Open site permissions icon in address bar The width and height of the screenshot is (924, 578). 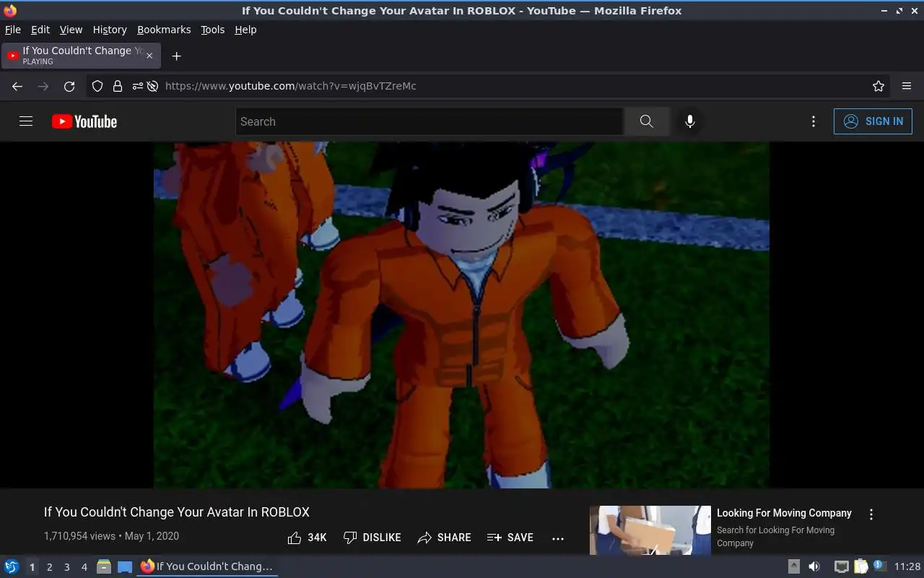138,86
